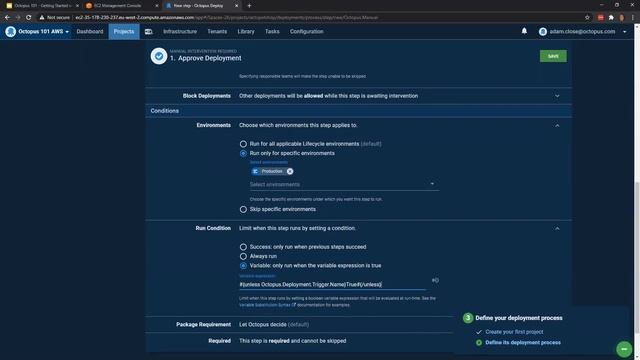Open the search icon next to Projects

tap(149, 31)
